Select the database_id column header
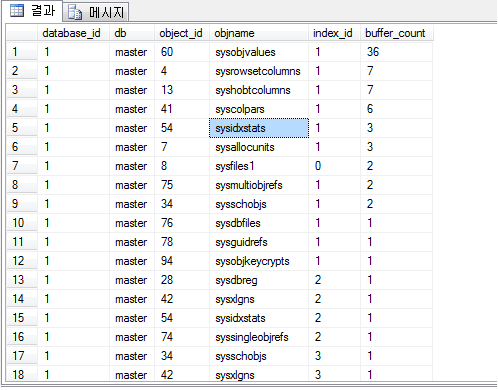 (73, 33)
